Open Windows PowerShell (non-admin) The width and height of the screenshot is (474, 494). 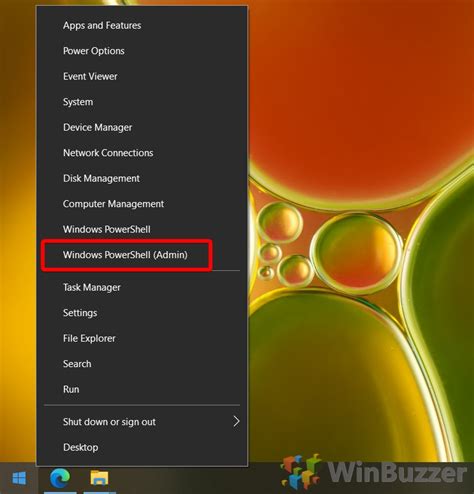point(142,229)
